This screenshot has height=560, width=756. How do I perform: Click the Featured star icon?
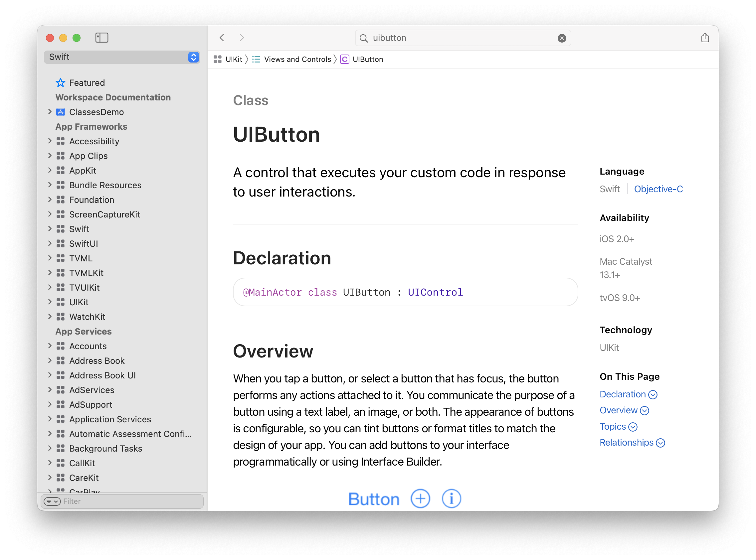(x=60, y=82)
